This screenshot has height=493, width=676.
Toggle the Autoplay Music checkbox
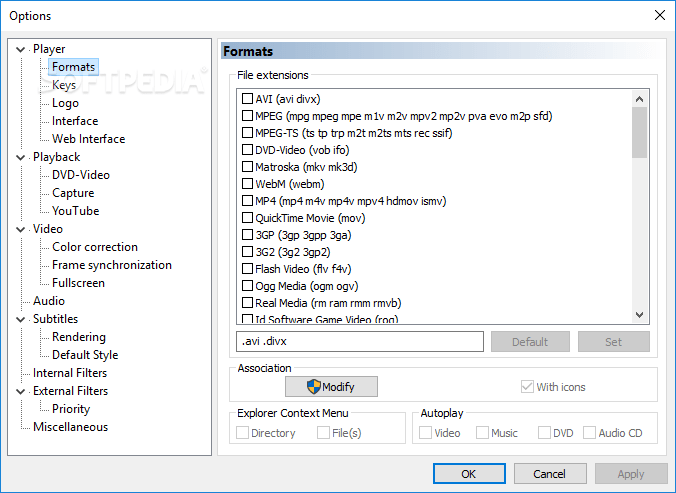tap(482, 433)
